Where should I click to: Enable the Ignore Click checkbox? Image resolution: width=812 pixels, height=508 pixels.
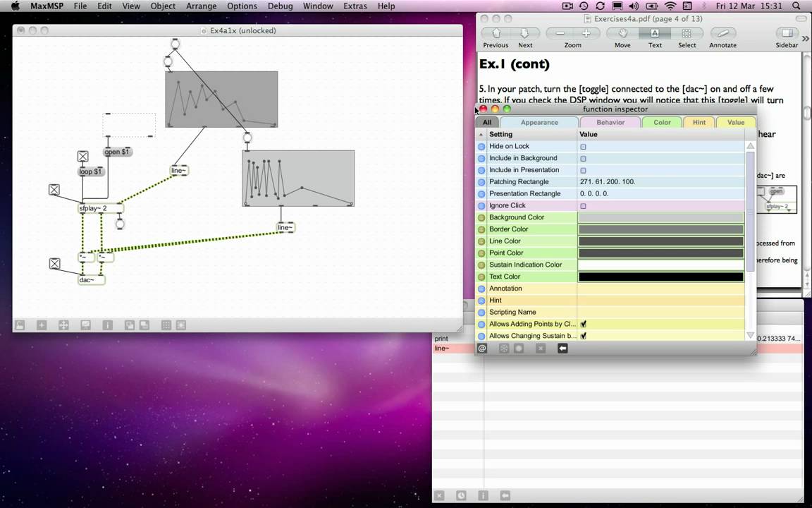coord(583,206)
